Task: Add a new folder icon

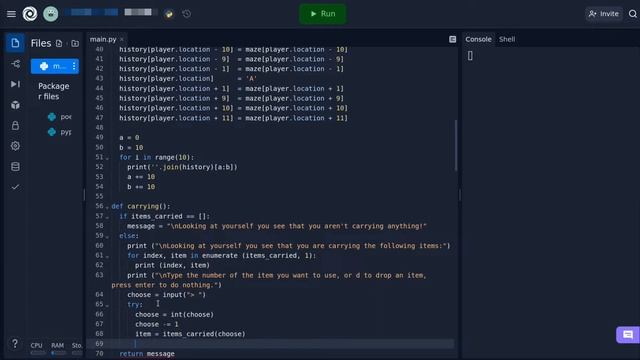Action: (75, 43)
